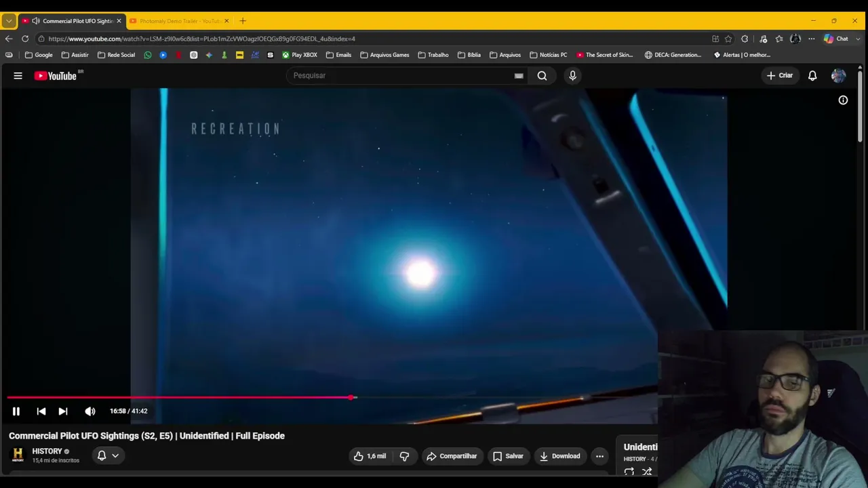Mute the video volume
Viewport: 868px width, 488px height.
pyautogui.click(x=90, y=411)
